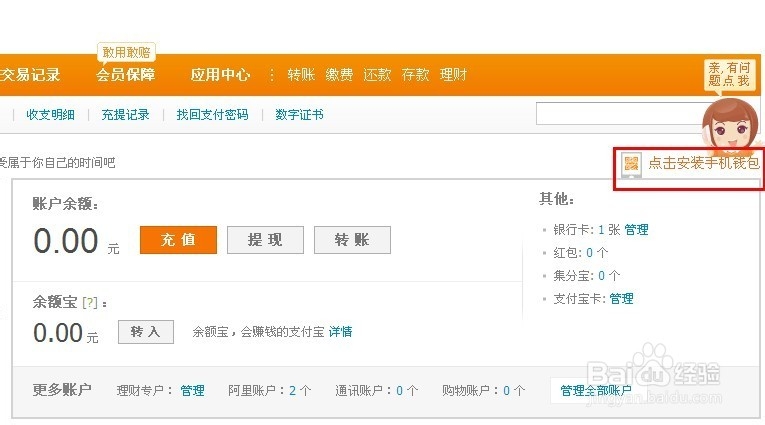This screenshot has width=765, height=425.
Task: Click the 余额宝 0.00 amount
Action: [x=58, y=333]
